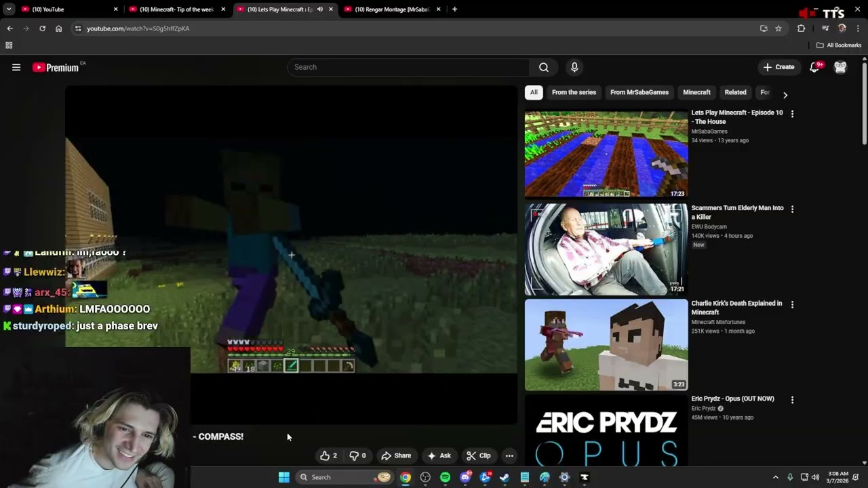Click the YouTube search field
868x488 pixels.
click(409, 67)
